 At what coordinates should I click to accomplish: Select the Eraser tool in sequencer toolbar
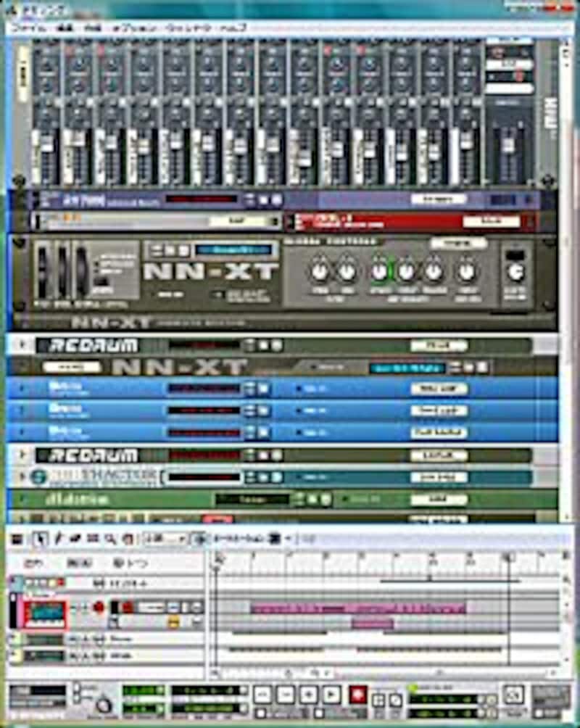[75, 539]
